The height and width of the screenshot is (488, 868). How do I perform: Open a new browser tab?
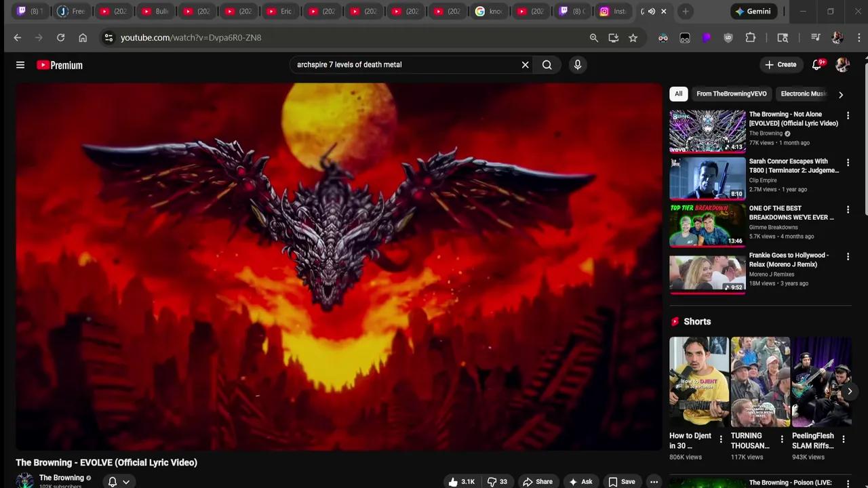686,12
